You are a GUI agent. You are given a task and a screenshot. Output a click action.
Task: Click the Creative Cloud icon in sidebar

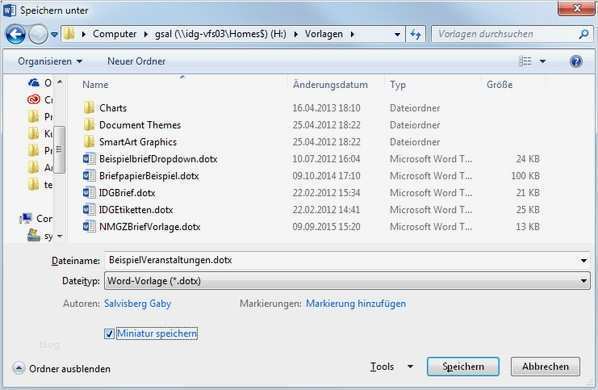34,100
